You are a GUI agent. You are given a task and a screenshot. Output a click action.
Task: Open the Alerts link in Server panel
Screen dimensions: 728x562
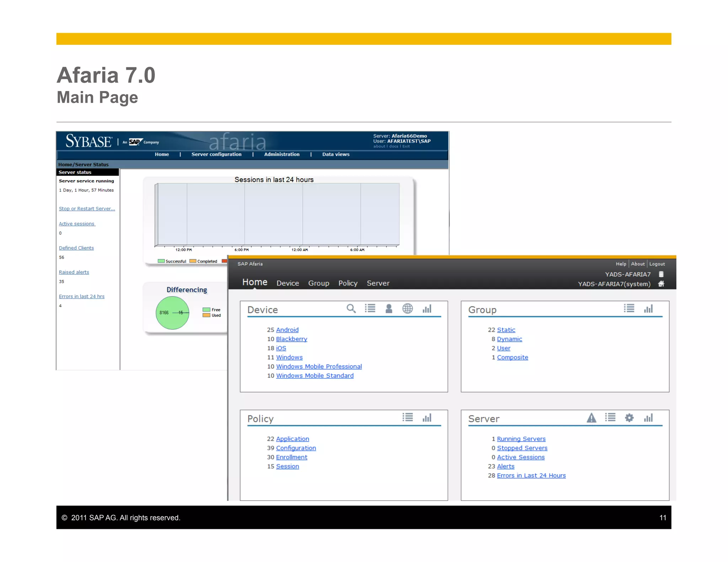(505, 466)
